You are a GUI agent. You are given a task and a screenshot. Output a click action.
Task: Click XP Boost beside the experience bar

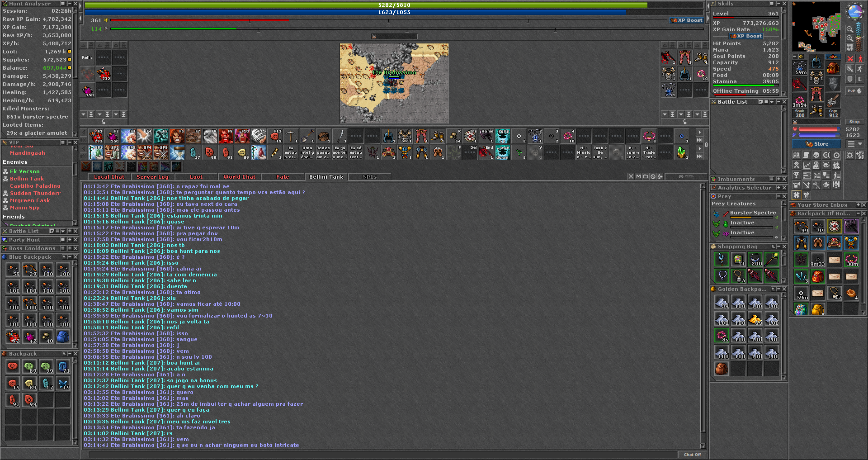pyautogui.click(x=687, y=20)
